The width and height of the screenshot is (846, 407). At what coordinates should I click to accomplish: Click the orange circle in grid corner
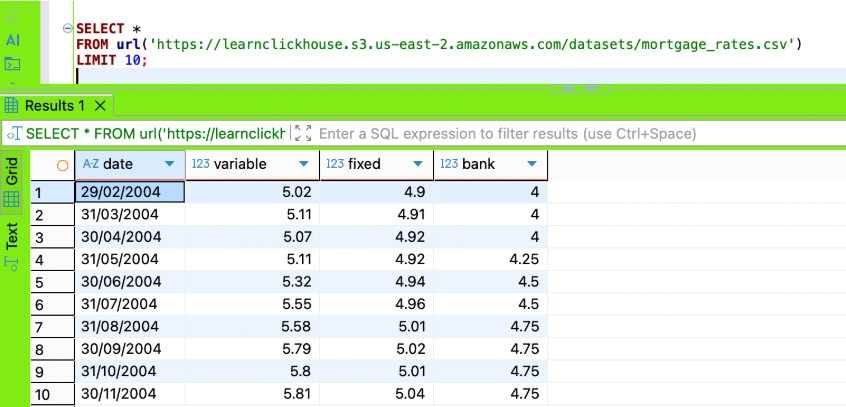pos(62,165)
